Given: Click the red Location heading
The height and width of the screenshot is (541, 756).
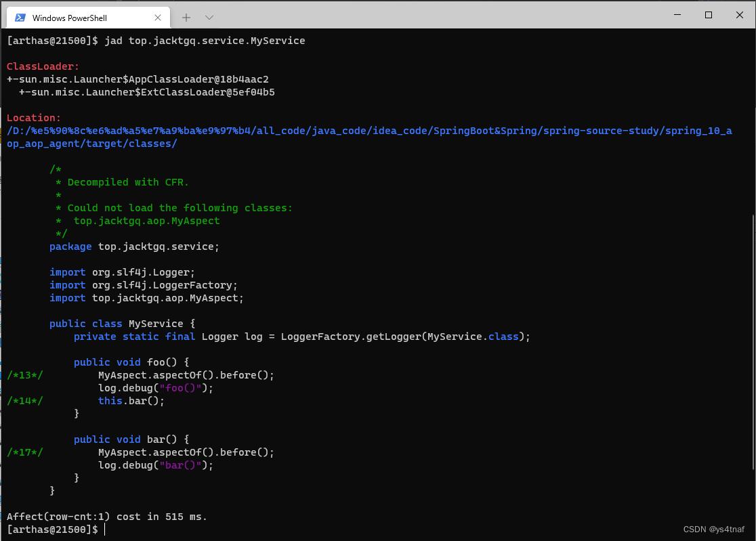Looking at the screenshot, I should click(34, 118).
